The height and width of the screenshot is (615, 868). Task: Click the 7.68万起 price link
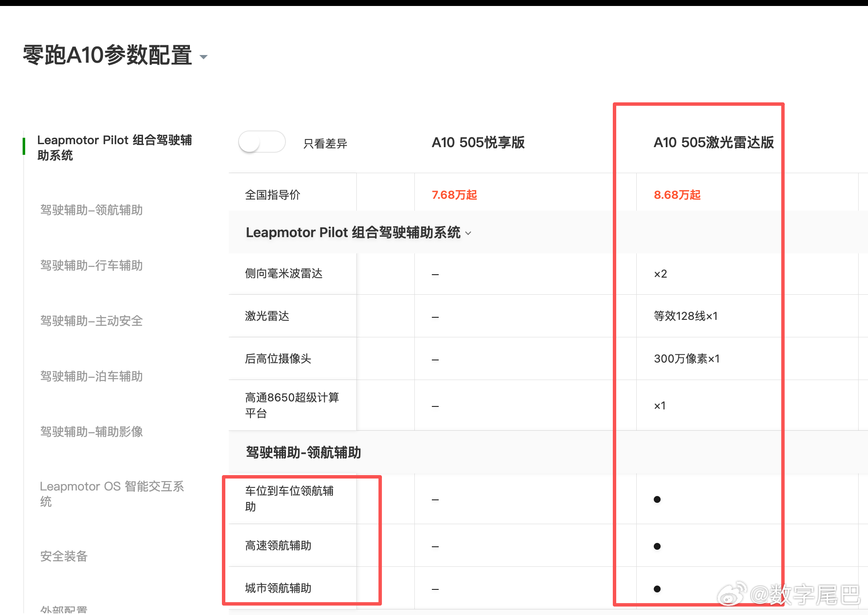453,195
